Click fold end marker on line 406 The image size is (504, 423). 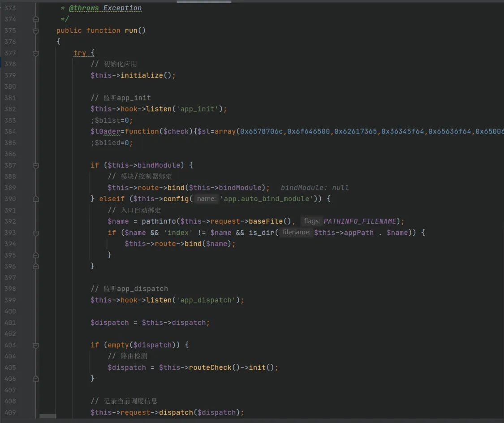coord(36,379)
